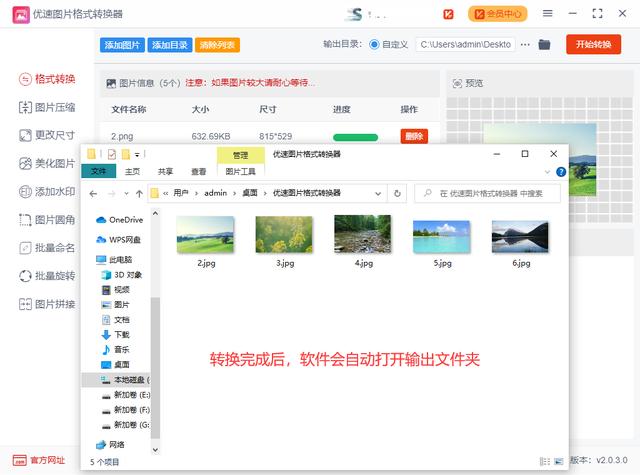
Task: Open 图片工具 tab in Explorer ribbon
Action: click(240, 172)
